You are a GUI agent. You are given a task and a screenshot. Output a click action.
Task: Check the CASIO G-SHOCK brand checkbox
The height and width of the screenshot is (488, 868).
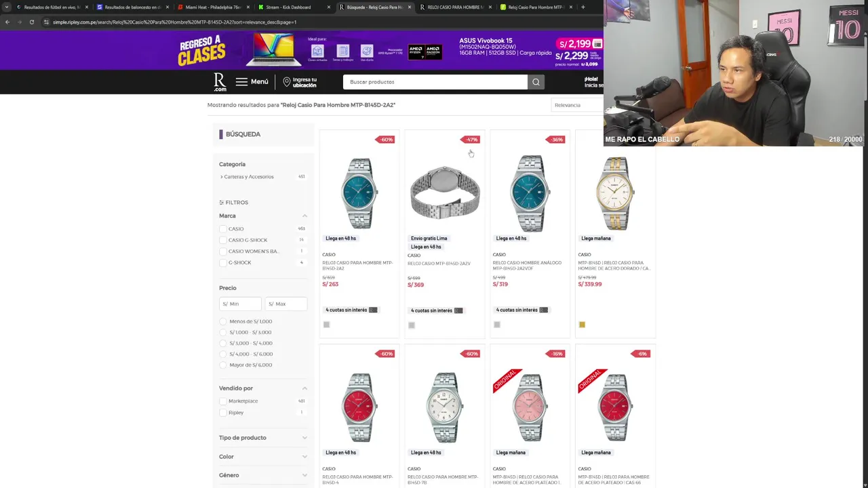[222, 240]
